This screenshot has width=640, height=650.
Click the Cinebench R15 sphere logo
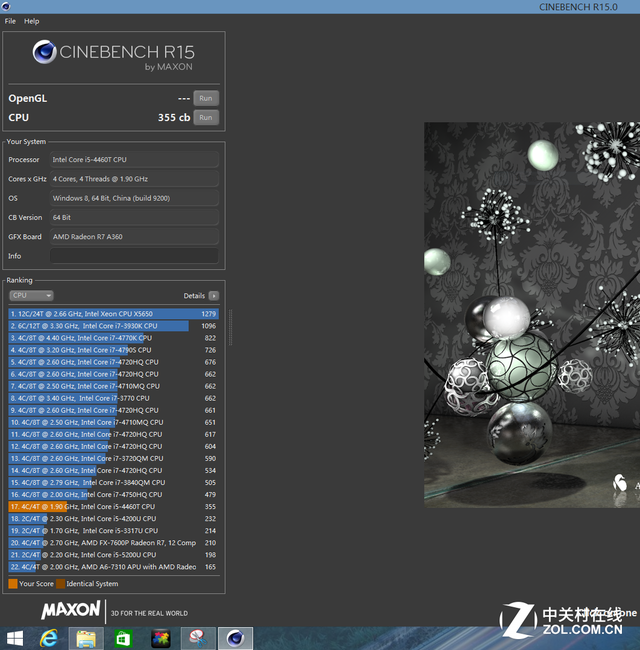tap(44, 52)
